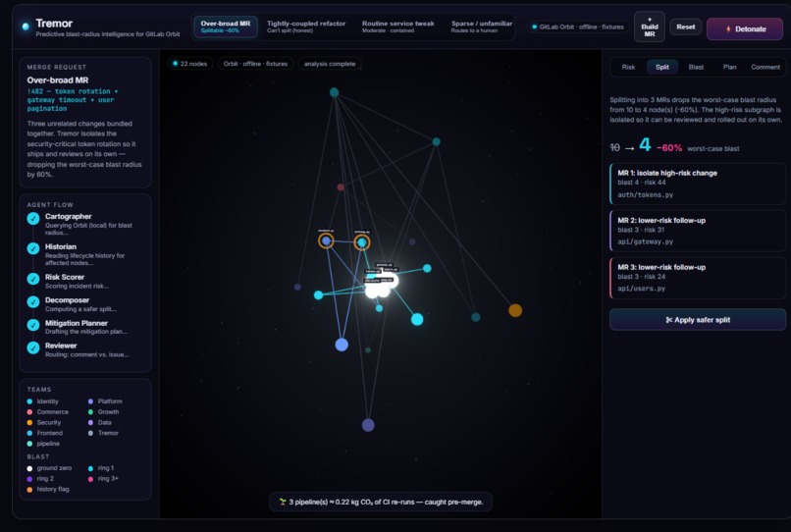Open the Plan tab

pos(729,67)
